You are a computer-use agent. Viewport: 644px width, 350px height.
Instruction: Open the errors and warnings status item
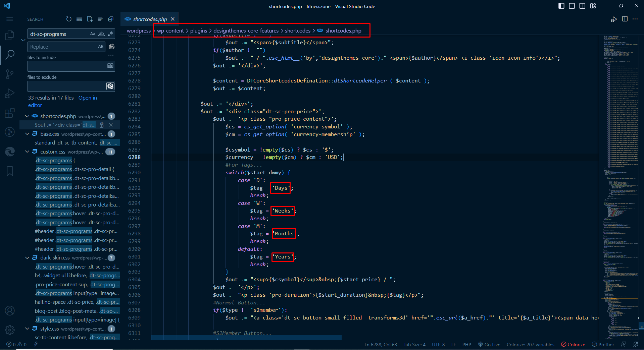(x=16, y=345)
